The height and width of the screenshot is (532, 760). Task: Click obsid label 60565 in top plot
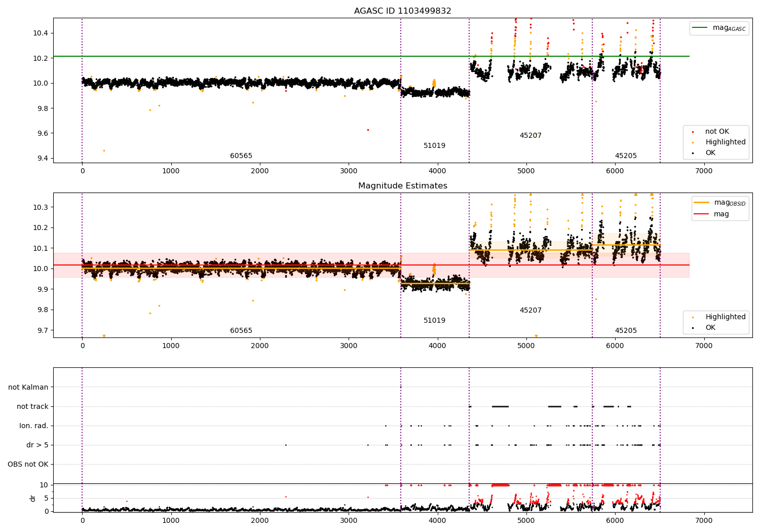coord(241,156)
